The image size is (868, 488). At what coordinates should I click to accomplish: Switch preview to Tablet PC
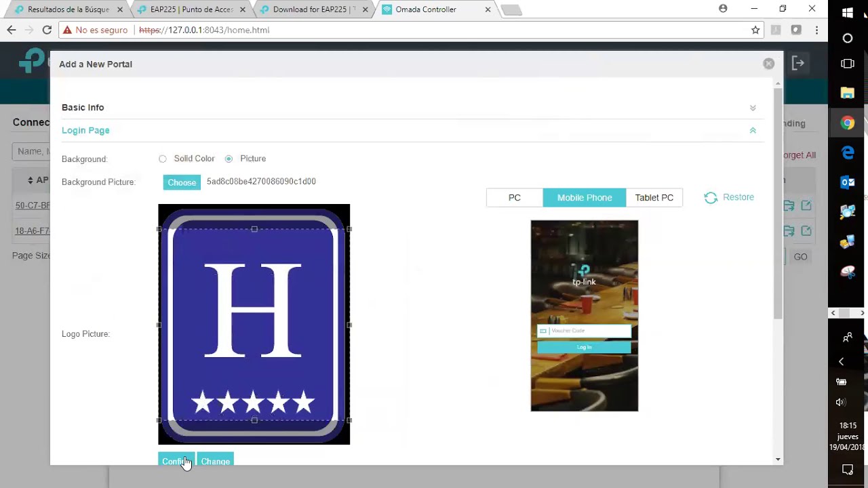coord(654,197)
